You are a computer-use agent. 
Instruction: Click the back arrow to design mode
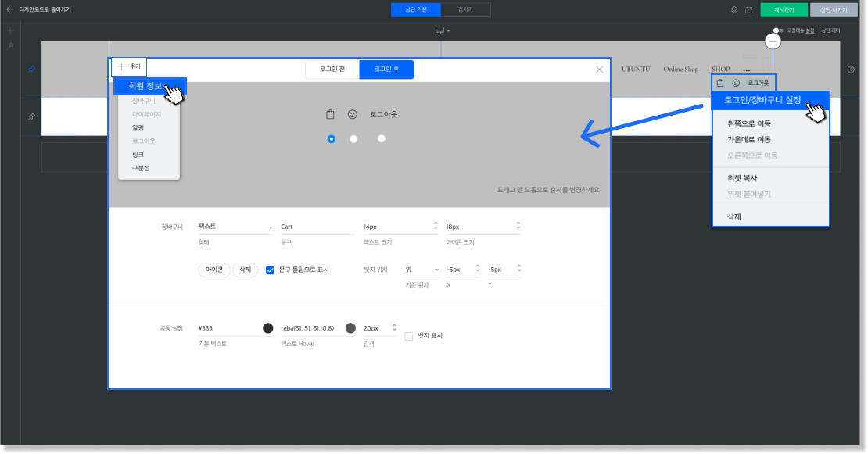pos(9,9)
